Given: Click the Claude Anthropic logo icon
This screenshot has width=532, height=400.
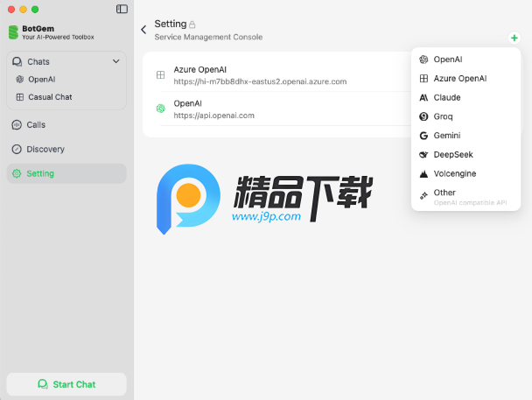Looking at the screenshot, I should (423, 97).
